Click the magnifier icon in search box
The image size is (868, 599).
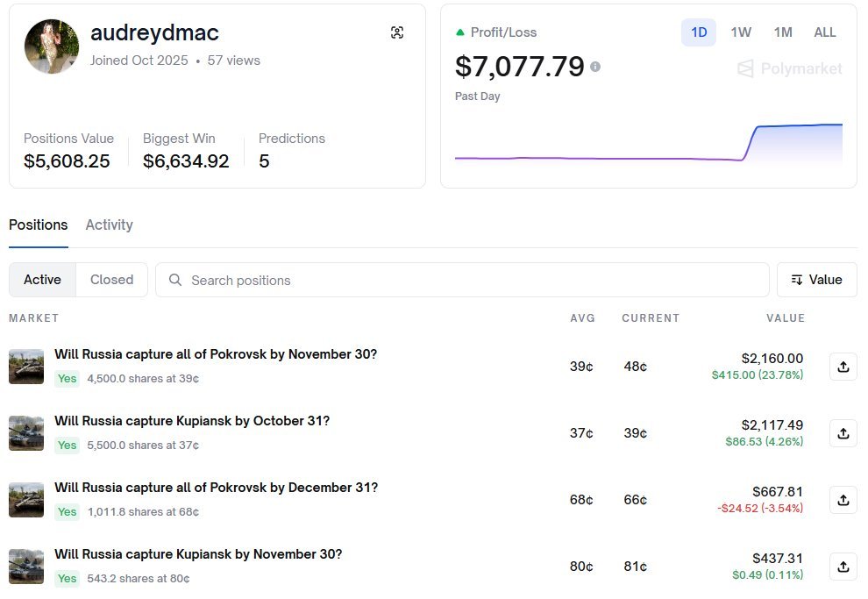point(175,280)
